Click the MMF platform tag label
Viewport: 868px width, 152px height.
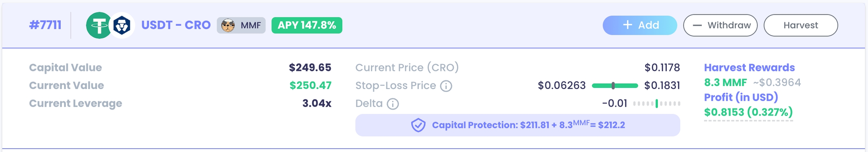click(x=251, y=25)
